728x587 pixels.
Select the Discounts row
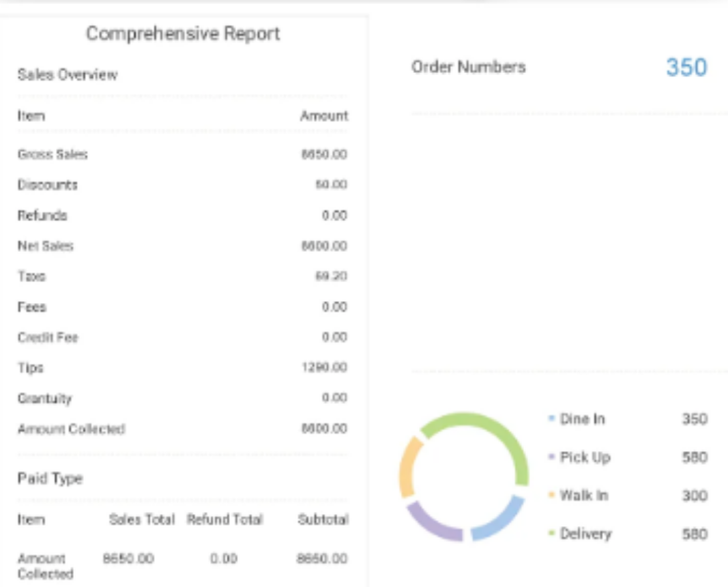182,185
